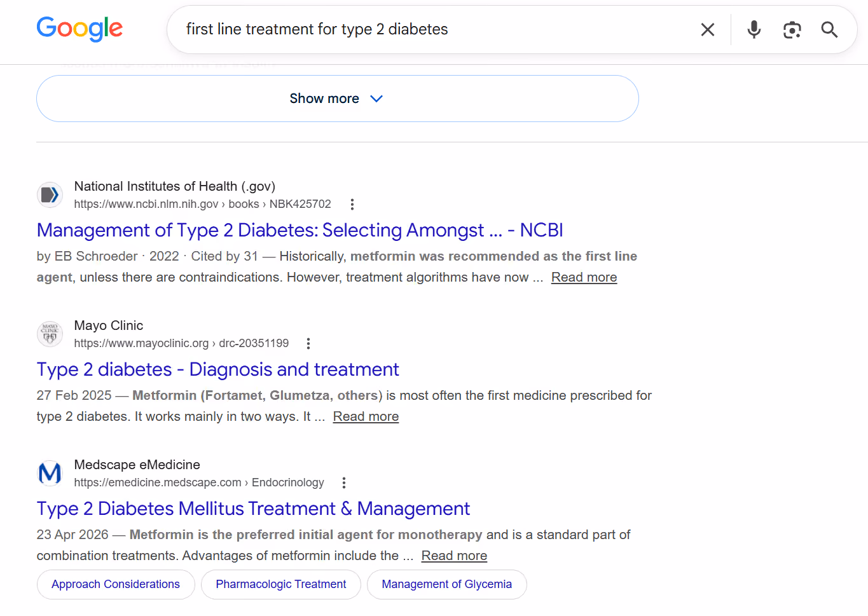This screenshot has height=616, width=868.
Task: Start voice search with the microphone
Action: 754,29
